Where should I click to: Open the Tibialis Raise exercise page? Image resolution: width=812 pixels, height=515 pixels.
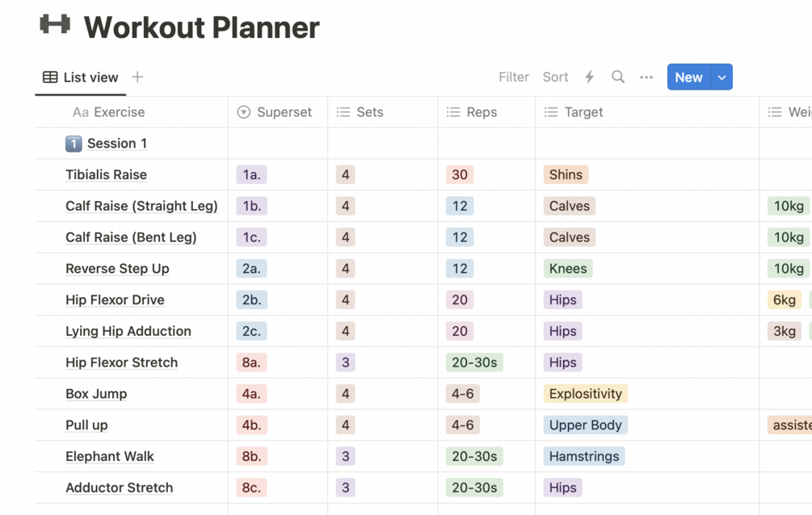(106, 174)
